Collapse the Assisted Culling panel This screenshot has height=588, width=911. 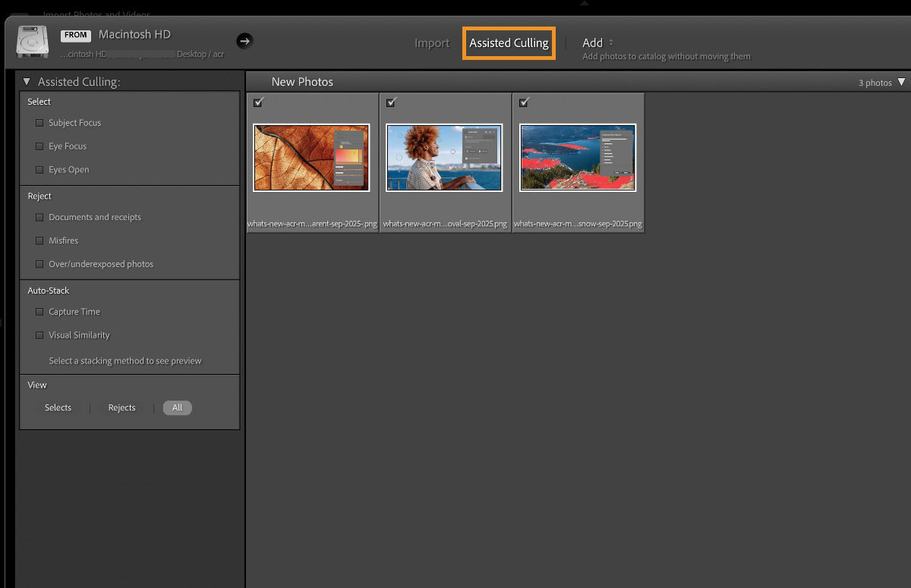tap(26, 81)
